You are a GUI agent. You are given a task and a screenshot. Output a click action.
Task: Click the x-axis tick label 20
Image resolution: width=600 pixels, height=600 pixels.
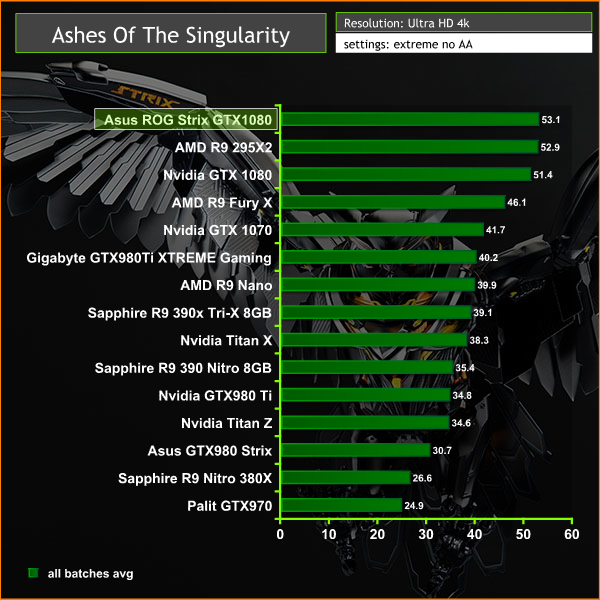point(377,534)
